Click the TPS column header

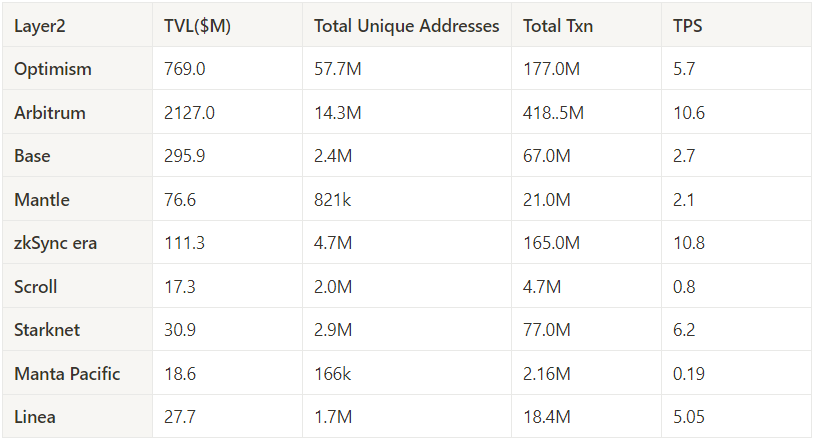coord(688,26)
